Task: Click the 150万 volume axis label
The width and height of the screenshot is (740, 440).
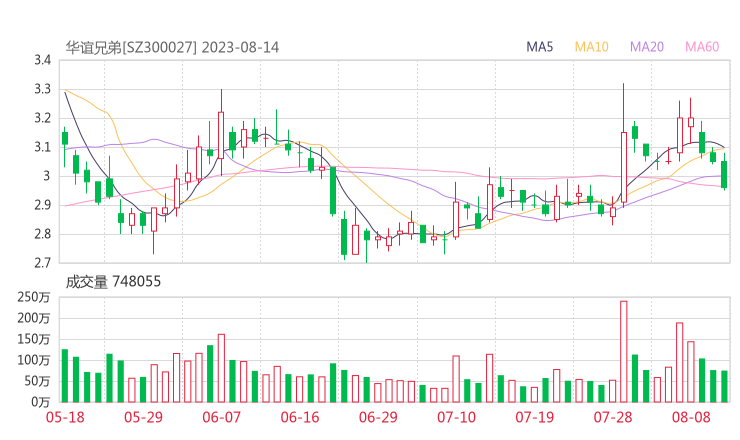Action: (x=34, y=339)
